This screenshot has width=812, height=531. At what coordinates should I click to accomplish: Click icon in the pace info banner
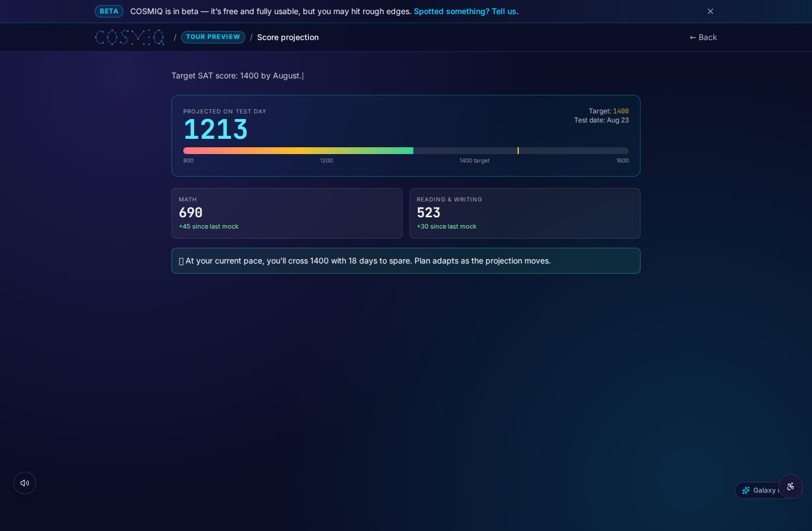[x=181, y=261]
